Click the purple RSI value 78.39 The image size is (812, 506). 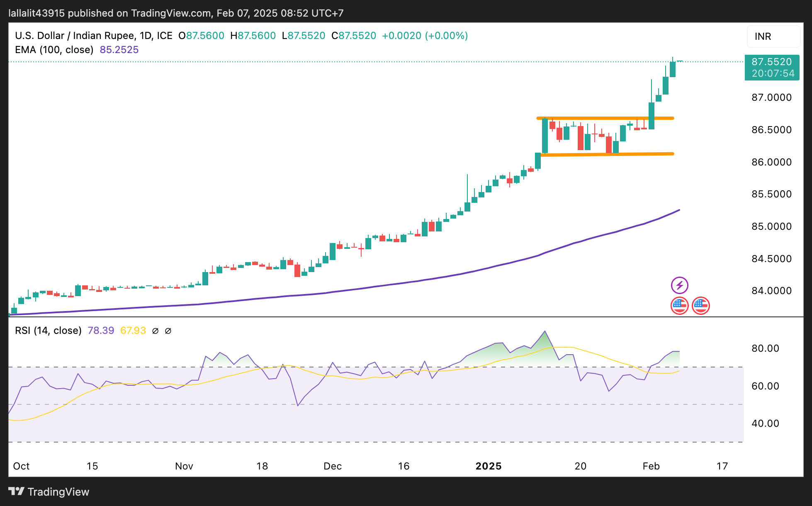101,331
